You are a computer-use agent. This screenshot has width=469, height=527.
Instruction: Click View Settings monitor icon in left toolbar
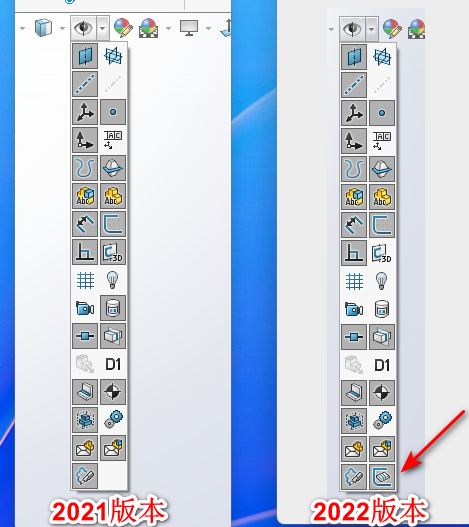point(189,28)
